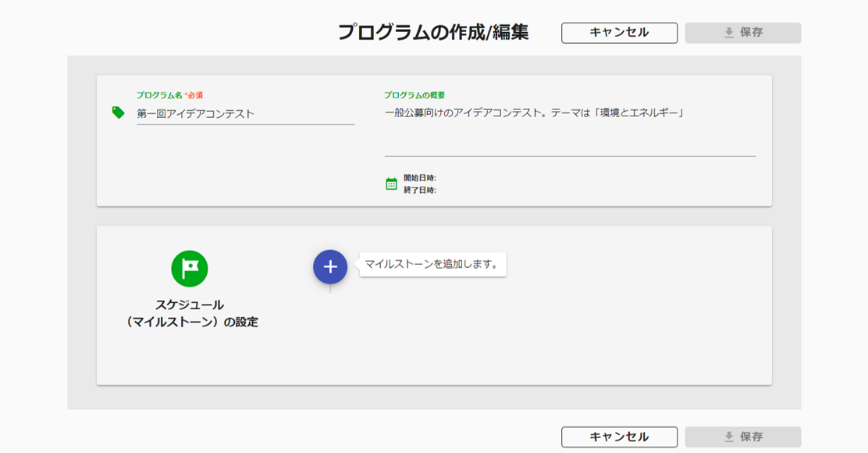Click the red 必須 required marker
This screenshot has width=868, height=453.
194,95
